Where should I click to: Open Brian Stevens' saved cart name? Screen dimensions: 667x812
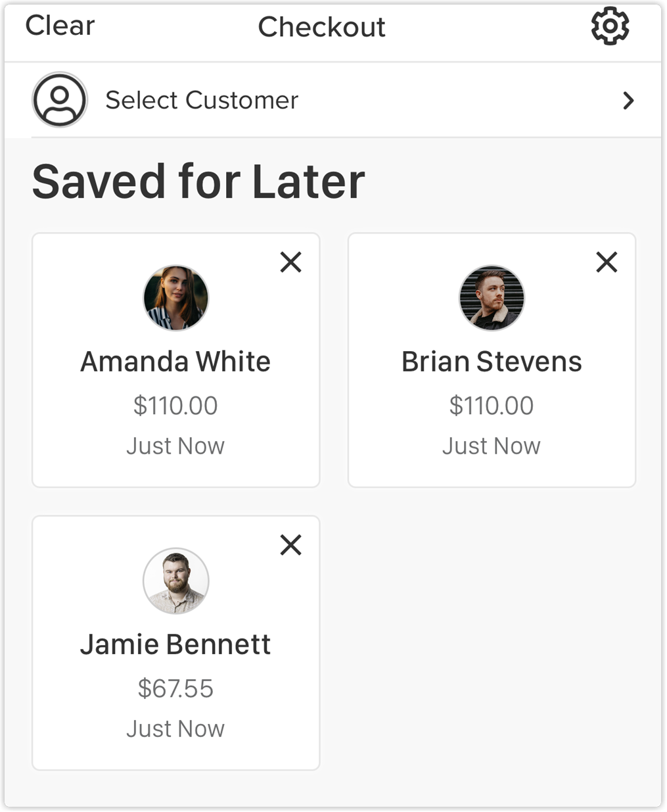[492, 362]
